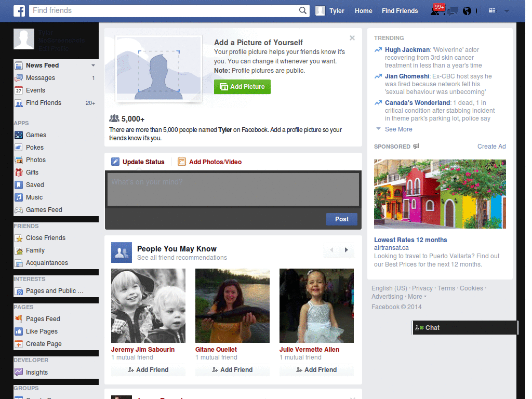Open friend requests with the 99+ badge

pos(435,11)
